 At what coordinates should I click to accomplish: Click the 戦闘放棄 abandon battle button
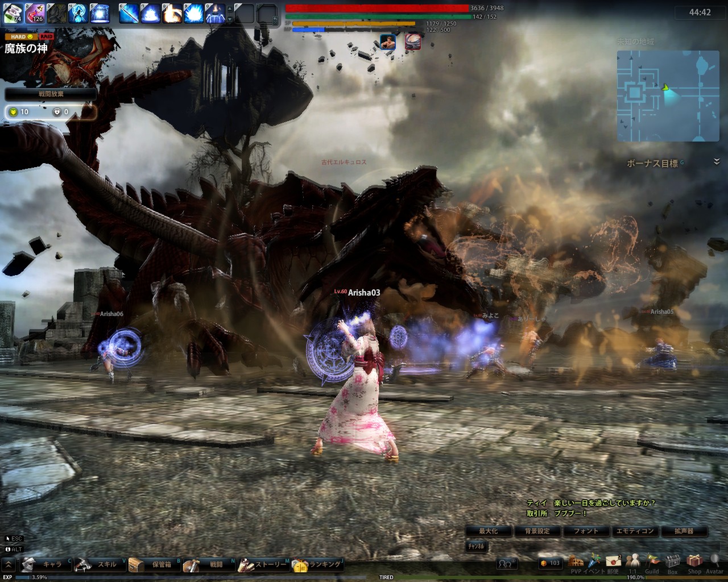[x=51, y=94]
